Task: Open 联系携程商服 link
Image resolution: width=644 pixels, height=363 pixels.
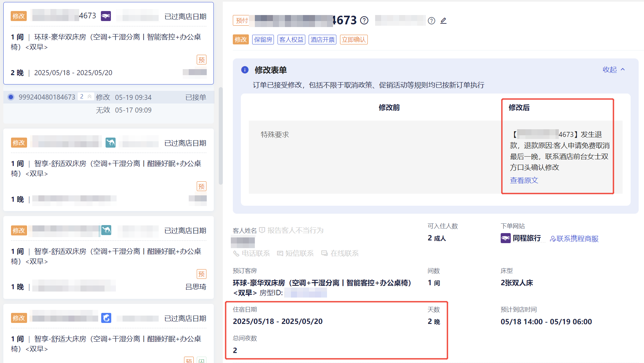Action: point(574,239)
